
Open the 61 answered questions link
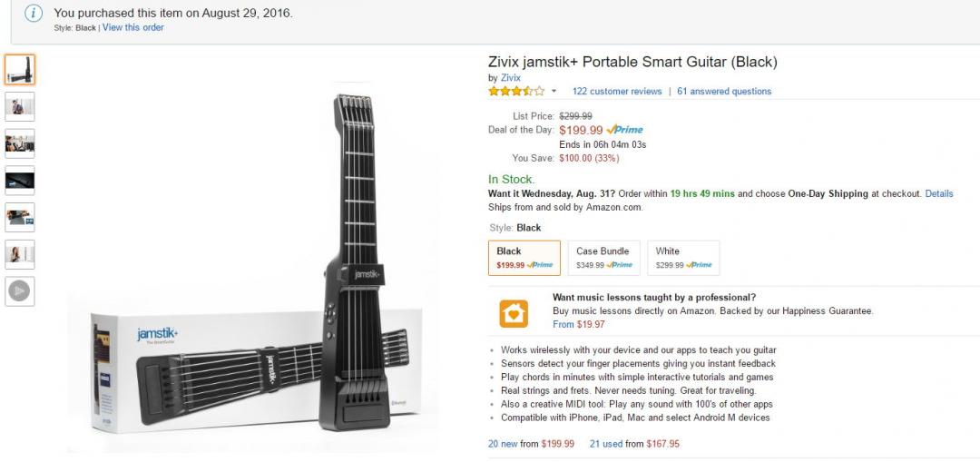pos(724,92)
